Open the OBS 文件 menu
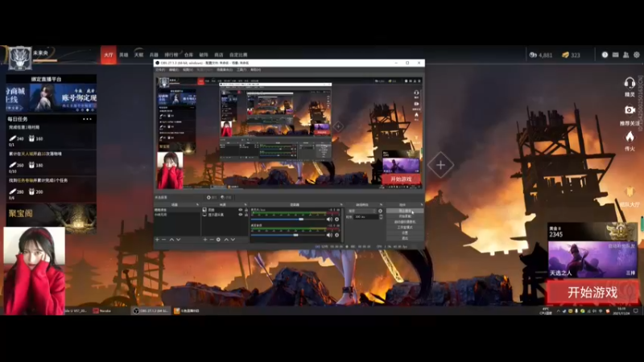 point(160,70)
